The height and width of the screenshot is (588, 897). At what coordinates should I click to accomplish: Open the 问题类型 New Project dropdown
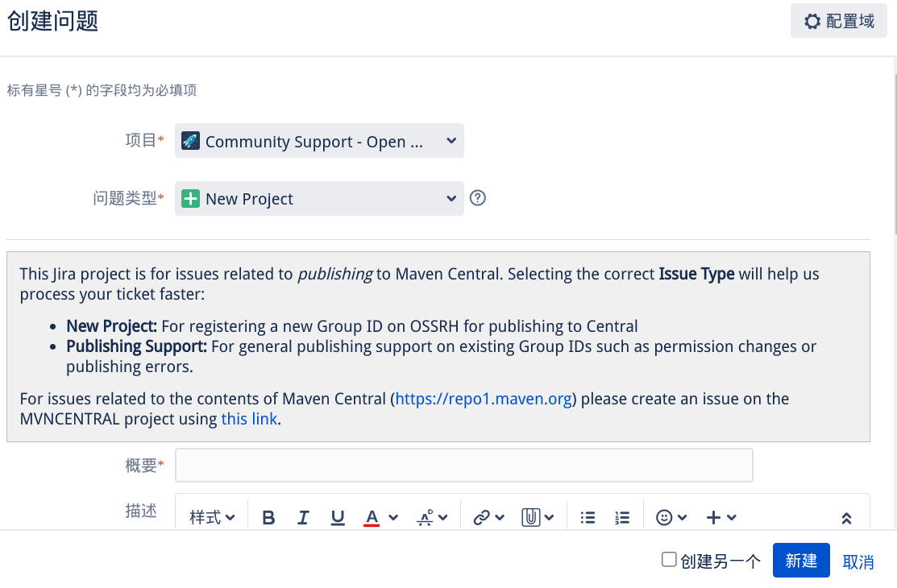319,199
